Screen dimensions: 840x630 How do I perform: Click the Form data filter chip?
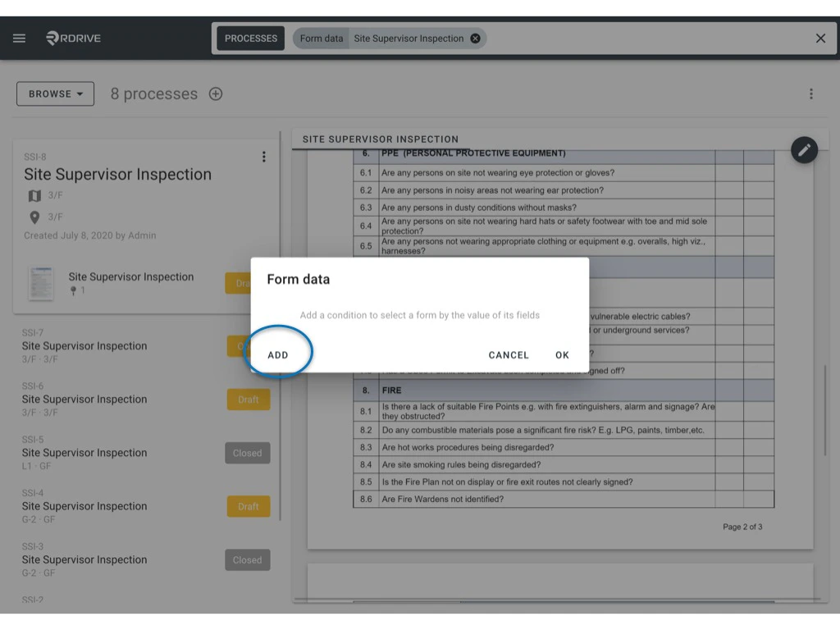(320, 38)
